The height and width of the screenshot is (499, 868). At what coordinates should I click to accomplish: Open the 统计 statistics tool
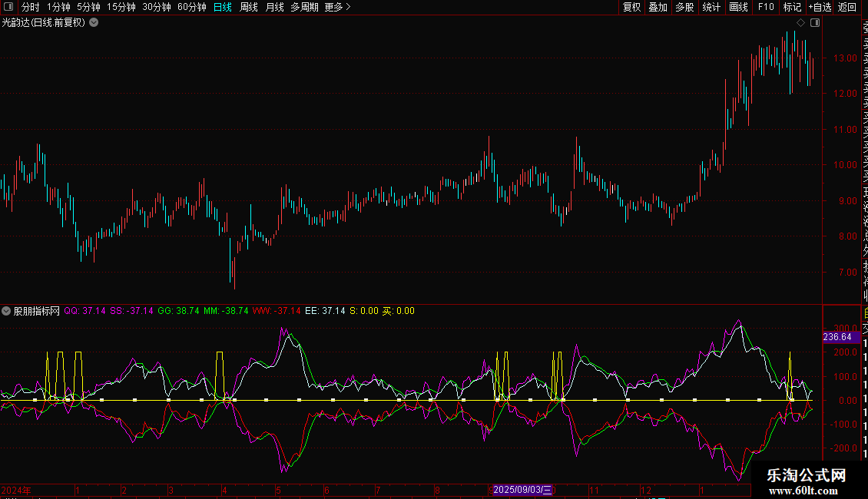[x=711, y=7]
